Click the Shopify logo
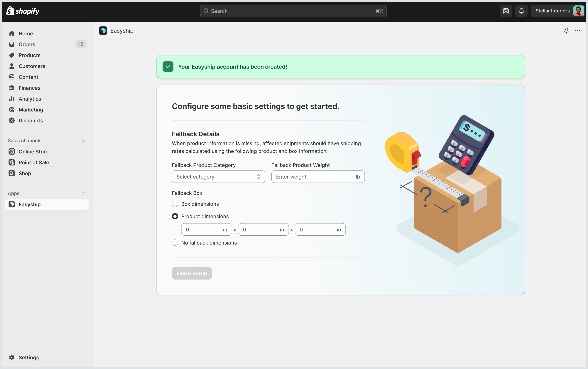This screenshot has width=588, height=369. point(23,11)
